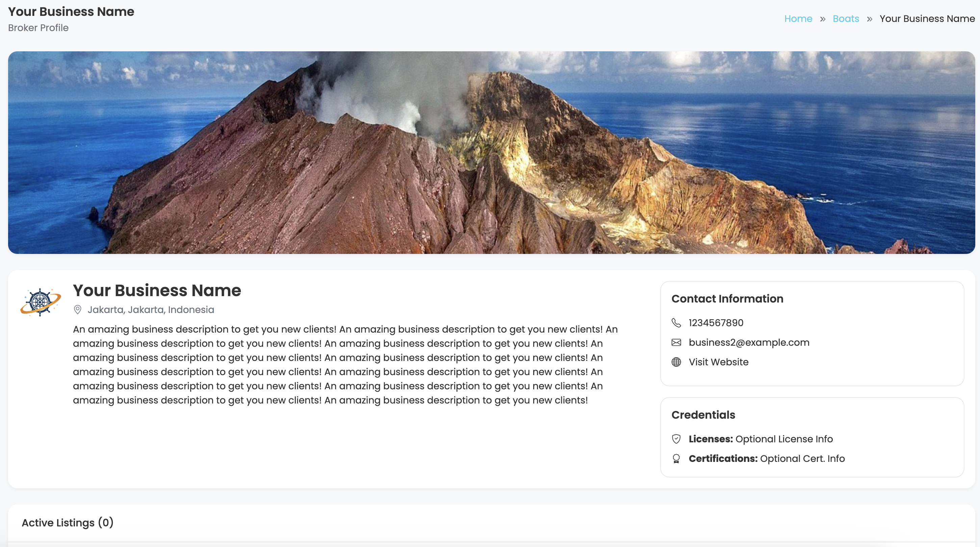Click the business2@example.com email address
Image resolution: width=980 pixels, height=547 pixels.
[749, 342]
